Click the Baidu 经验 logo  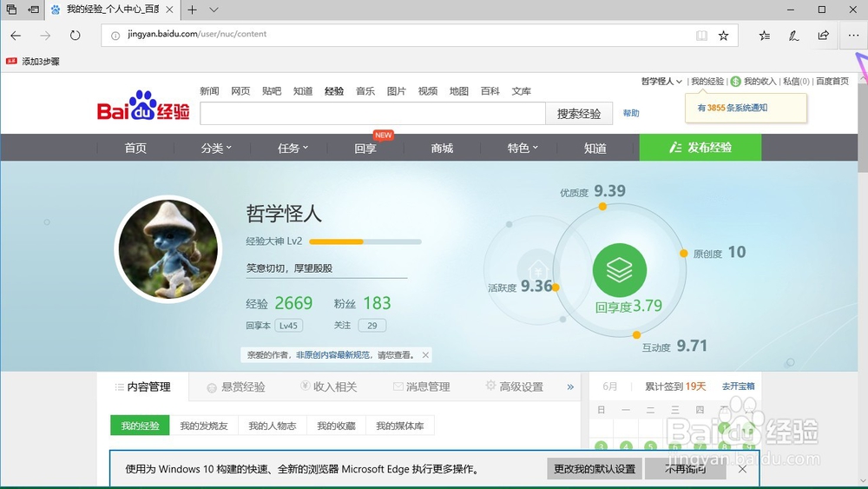tap(143, 106)
